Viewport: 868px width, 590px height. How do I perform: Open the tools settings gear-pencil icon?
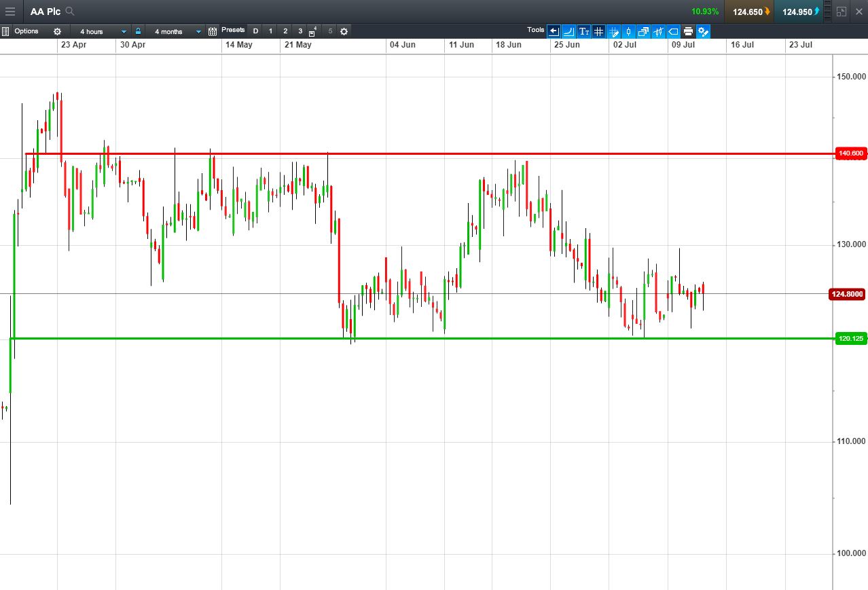coord(703,31)
